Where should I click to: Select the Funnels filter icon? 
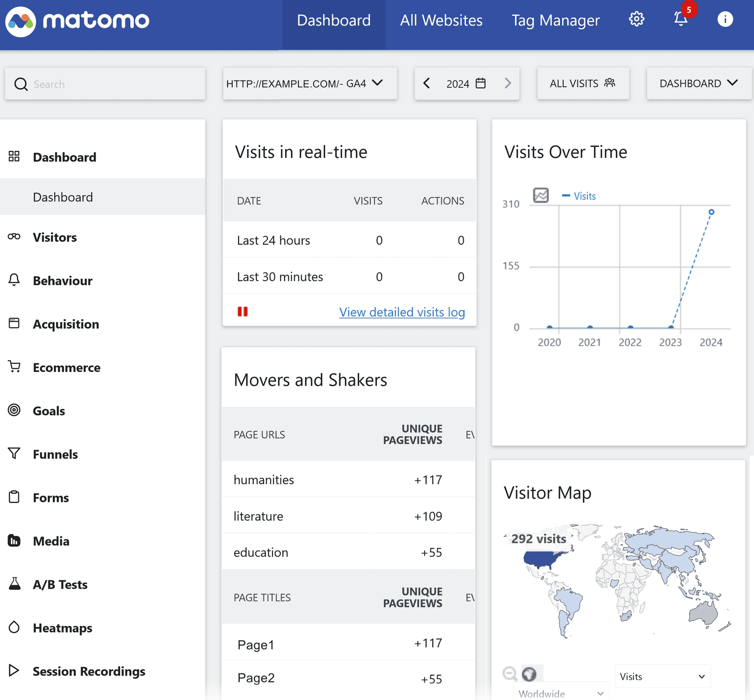14,453
